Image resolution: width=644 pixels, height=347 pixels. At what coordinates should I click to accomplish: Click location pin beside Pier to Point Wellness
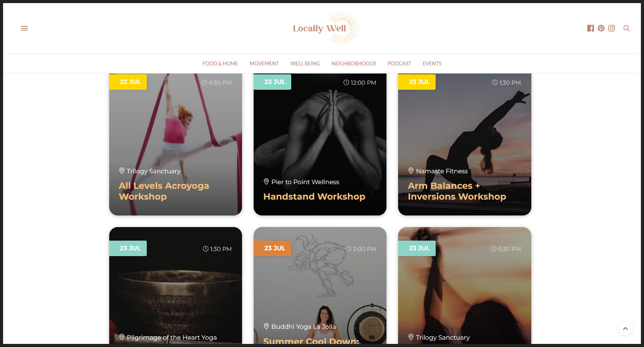pyautogui.click(x=266, y=181)
